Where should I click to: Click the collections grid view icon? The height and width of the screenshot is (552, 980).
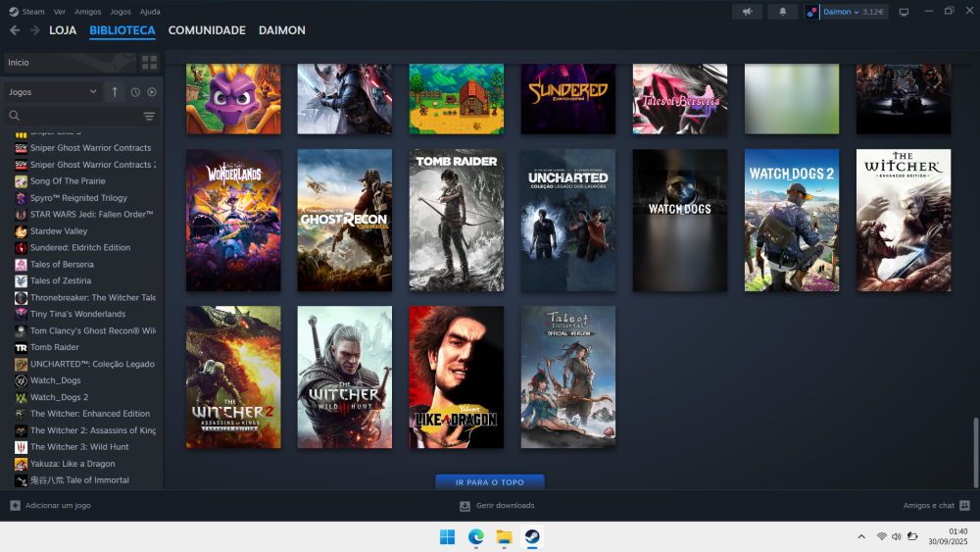pyautogui.click(x=149, y=63)
